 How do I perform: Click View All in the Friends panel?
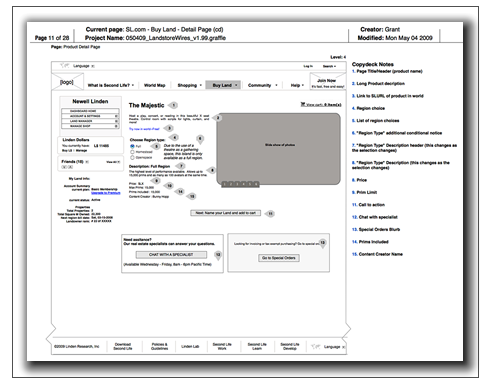[113, 162]
